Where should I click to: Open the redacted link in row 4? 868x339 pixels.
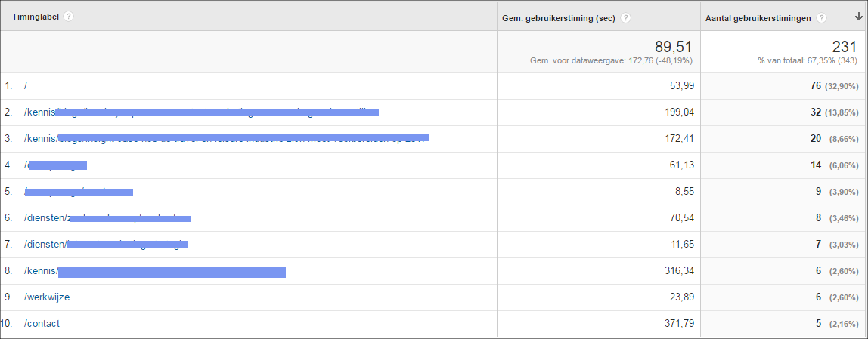point(55,165)
